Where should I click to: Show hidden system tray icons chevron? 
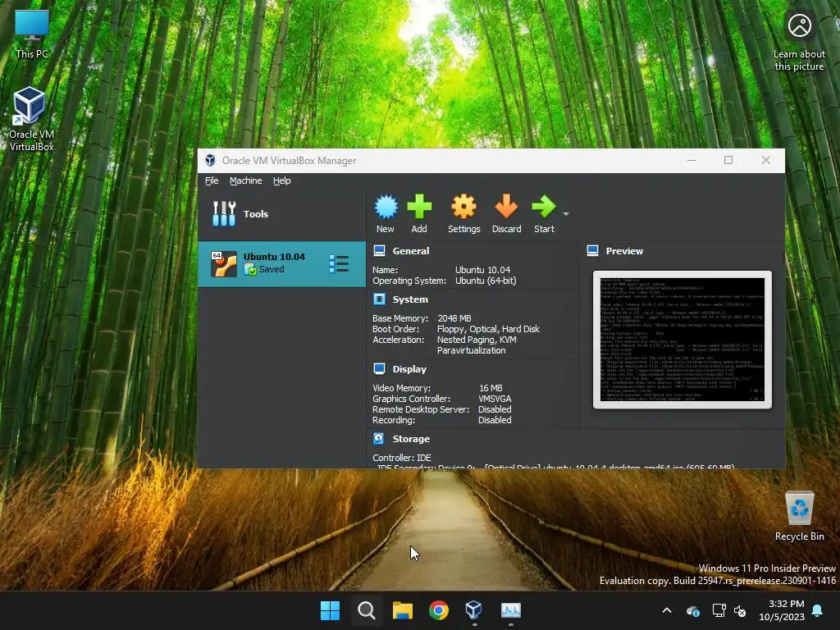(x=666, y=610)
